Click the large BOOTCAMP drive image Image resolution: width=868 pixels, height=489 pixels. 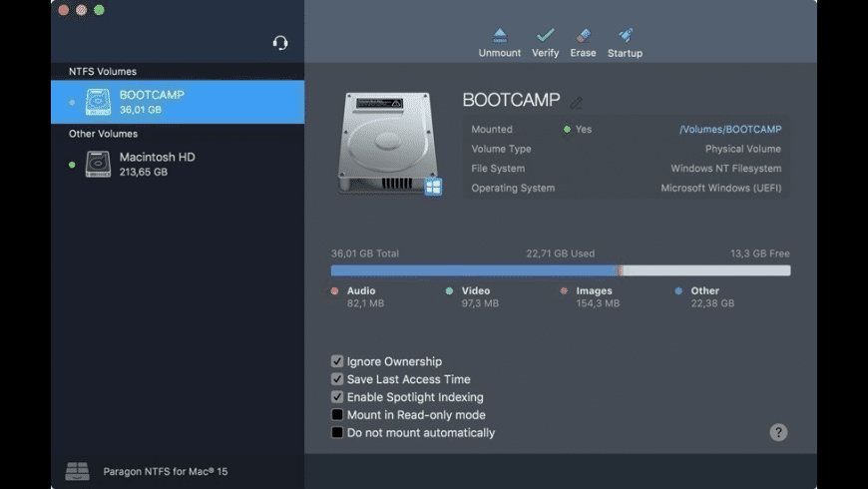[x=390, y=144]
